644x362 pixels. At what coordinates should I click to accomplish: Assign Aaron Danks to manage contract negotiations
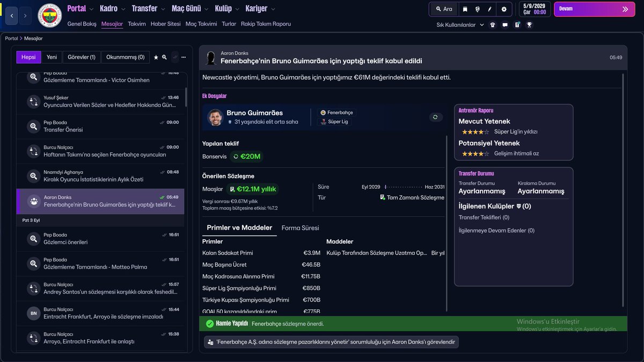coord(331,342)
